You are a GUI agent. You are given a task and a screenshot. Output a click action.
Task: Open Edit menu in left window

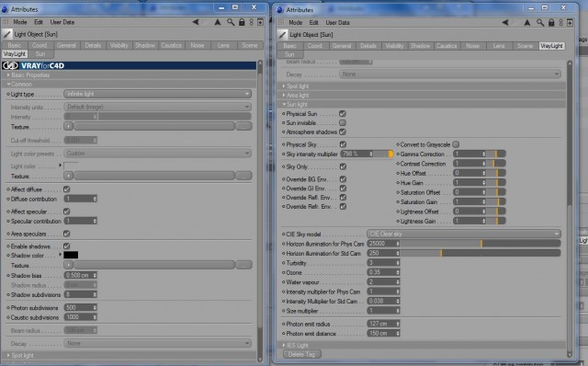[x=39, y=22]
